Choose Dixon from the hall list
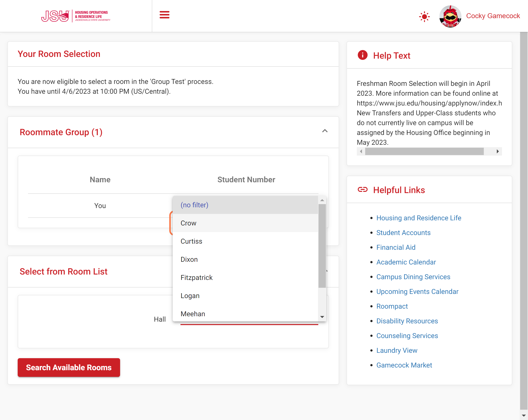 [x=245, y=259]
